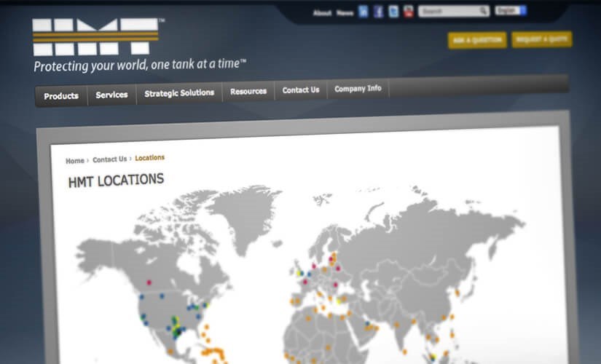Open the Twitter social icon
601x364 pixels.
pos(393,12)
